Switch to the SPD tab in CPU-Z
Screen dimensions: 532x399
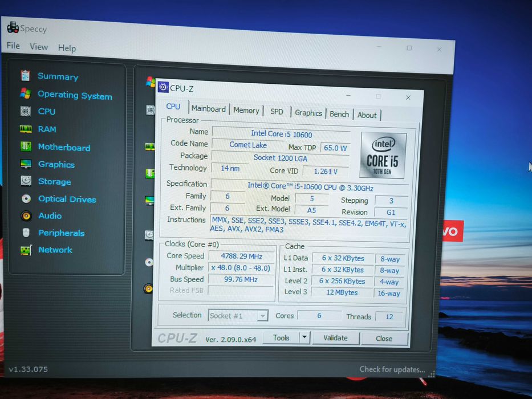[x=277, y=112]
